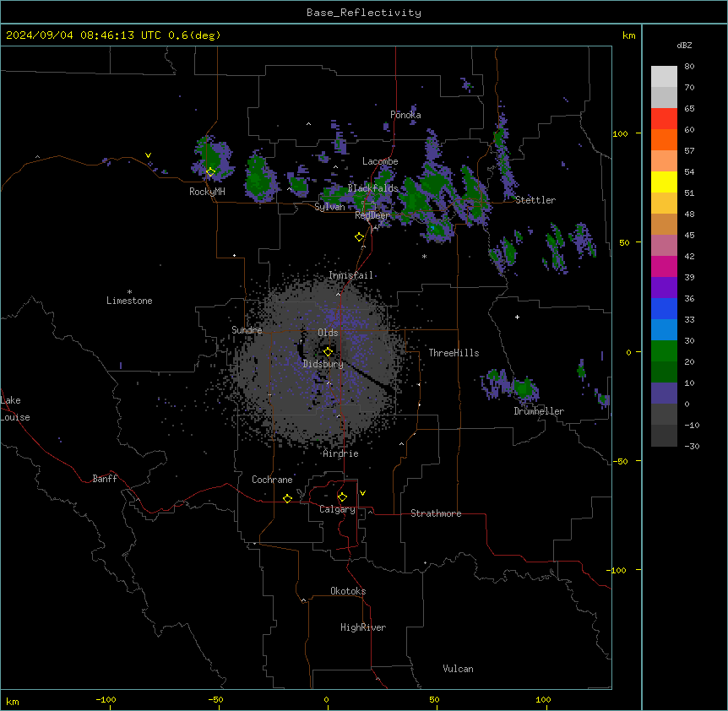Click the 100 tick on the right axis

coord(620,133)
